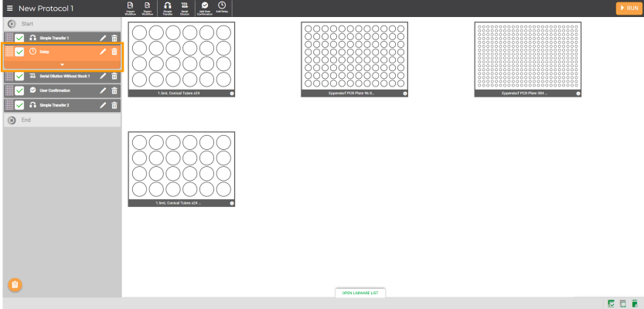Add a Serial Dilution step from toolbar
The height and width of the screenshot is (309, 644).
coord(186,8)
